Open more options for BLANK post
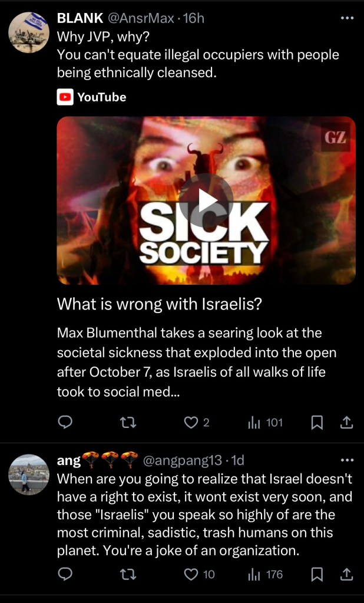 click(x=347, y=18)
